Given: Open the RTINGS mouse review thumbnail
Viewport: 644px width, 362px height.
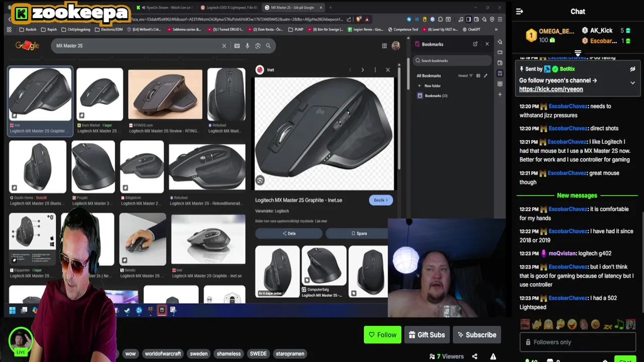Looking at the screenshot, I should [x=165, y=95].
